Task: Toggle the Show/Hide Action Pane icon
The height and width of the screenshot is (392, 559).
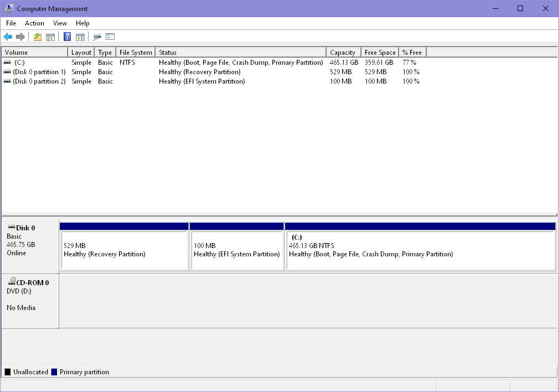Action: [x=80, y=37]
